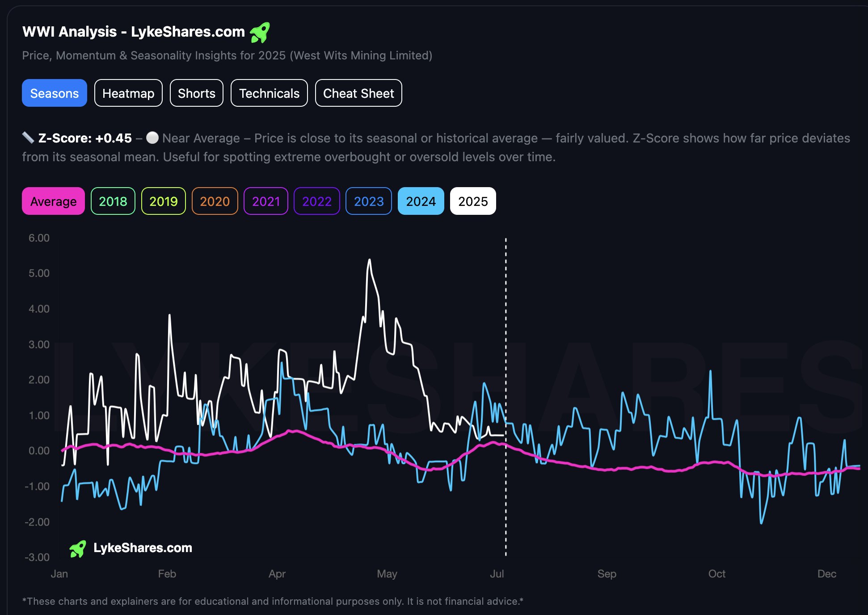Click the Oct label on x-axis
This screenshot has height=615, width=868.
tap(717, 574)
